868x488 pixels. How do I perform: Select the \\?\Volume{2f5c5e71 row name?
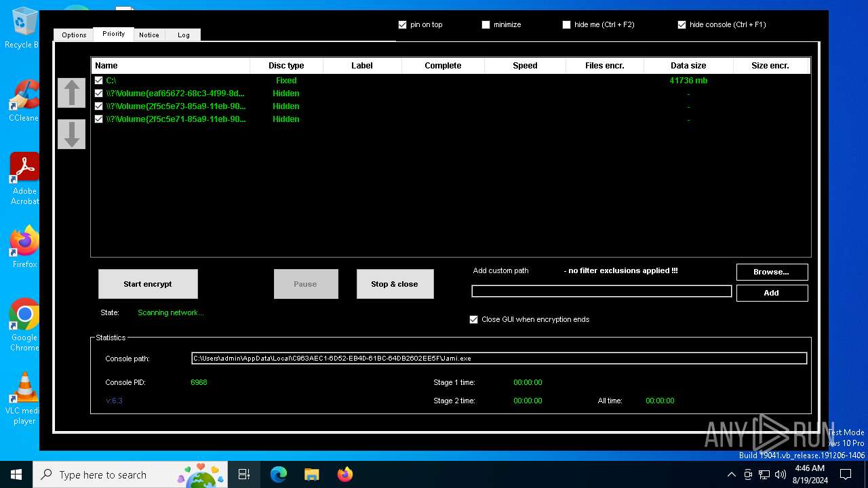click(x=176, y=119)
